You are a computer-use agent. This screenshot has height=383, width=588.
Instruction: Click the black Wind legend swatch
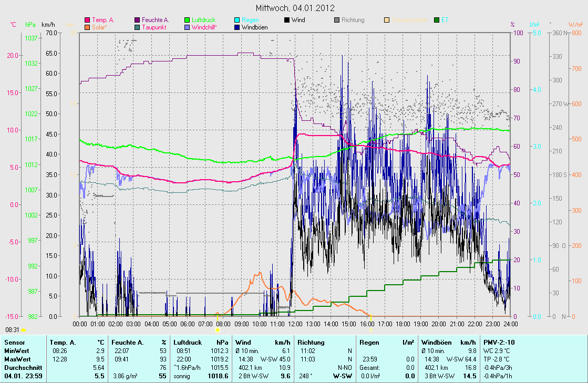pos(287,20)
